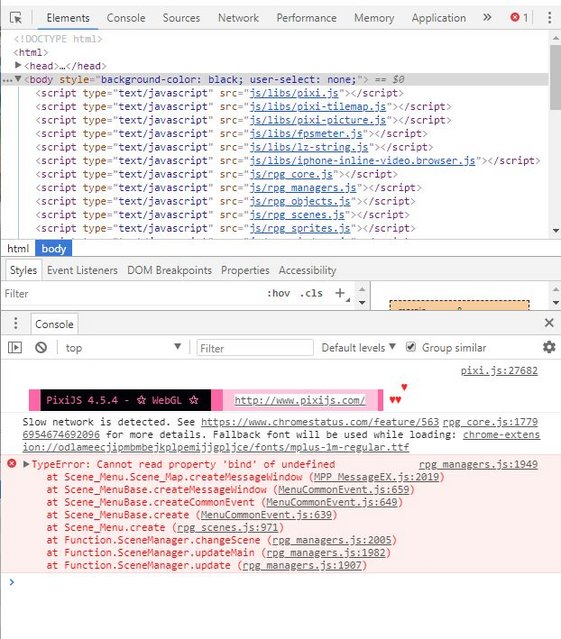Open the console drawer three-dot menu
The width and height of the screenshot is (561, 639).
15,324
